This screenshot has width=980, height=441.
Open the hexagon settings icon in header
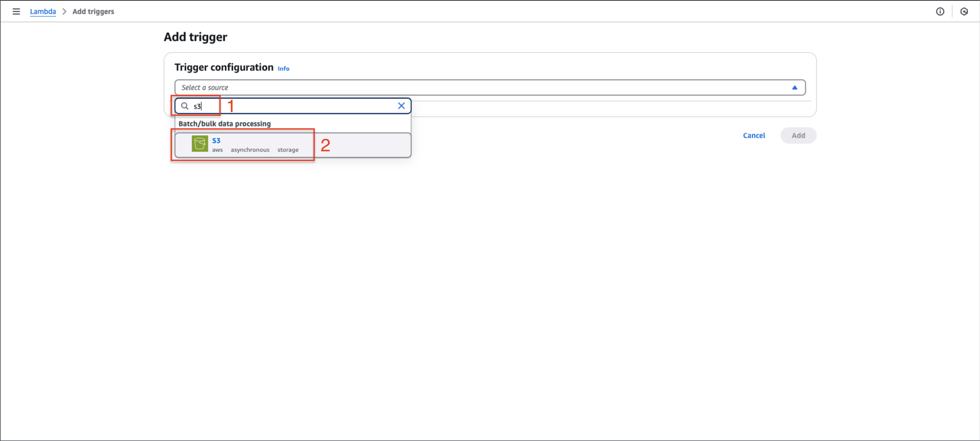point(964,11)
